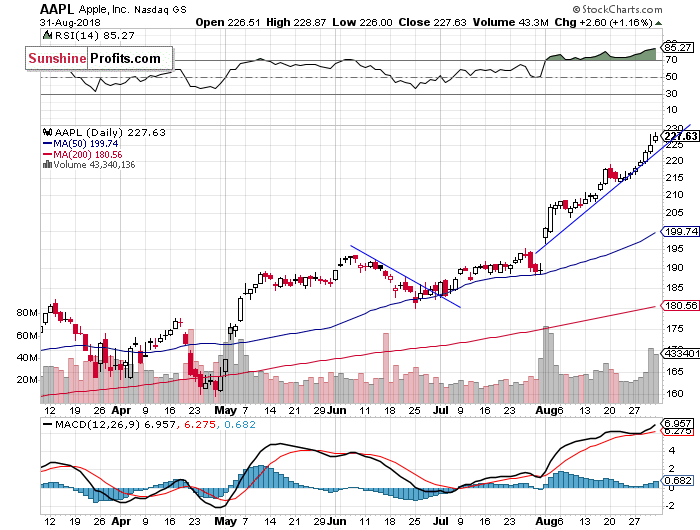
Task: Click the 227.63 last price axis tag
Action: [x=679, y=136]
